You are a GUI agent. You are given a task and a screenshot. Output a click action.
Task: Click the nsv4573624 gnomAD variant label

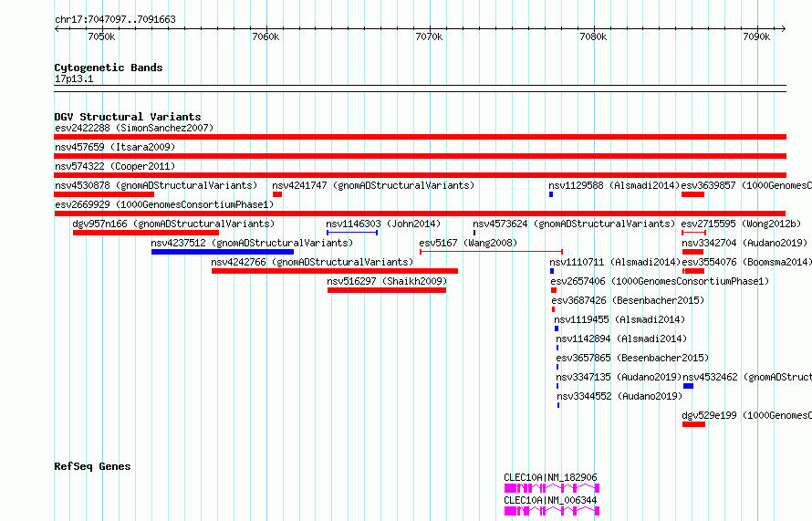point(574,224)
